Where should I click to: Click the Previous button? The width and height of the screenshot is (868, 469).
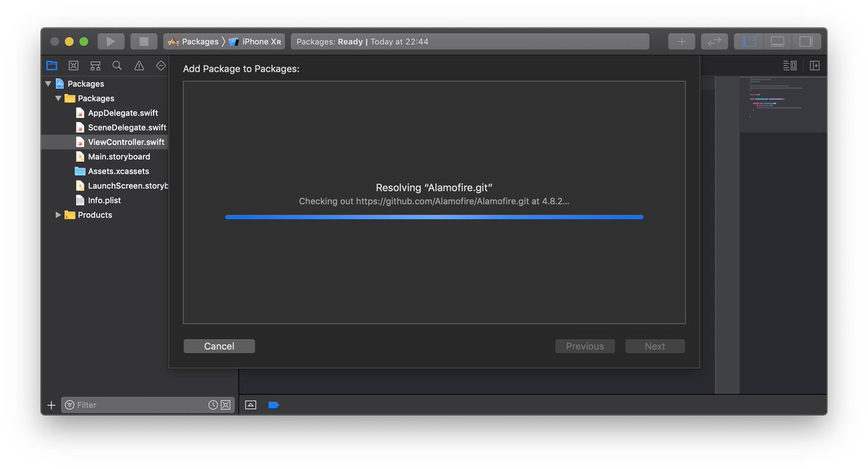[x=585, y=346]
